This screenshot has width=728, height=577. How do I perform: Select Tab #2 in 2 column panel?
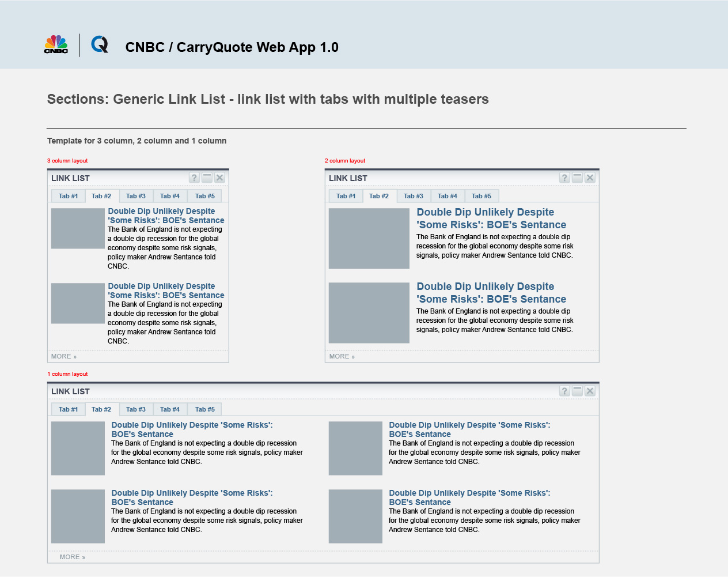click(x=380, y=196)
